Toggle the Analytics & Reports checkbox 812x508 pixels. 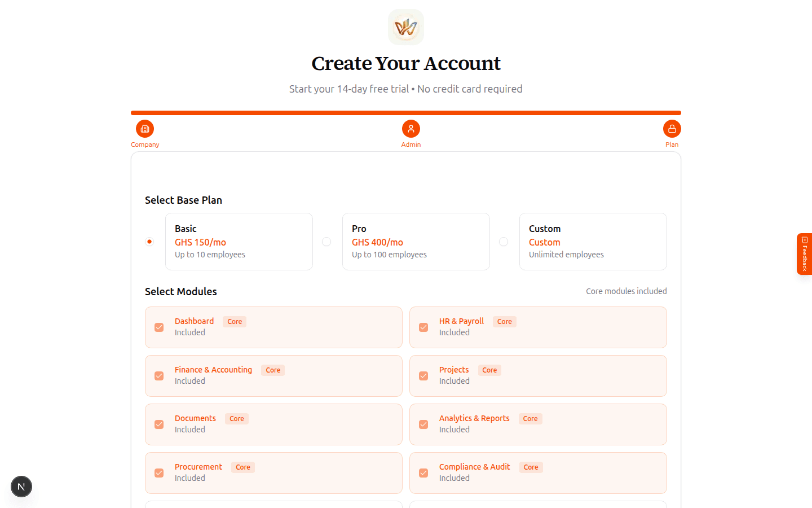(x=423, y=424)
